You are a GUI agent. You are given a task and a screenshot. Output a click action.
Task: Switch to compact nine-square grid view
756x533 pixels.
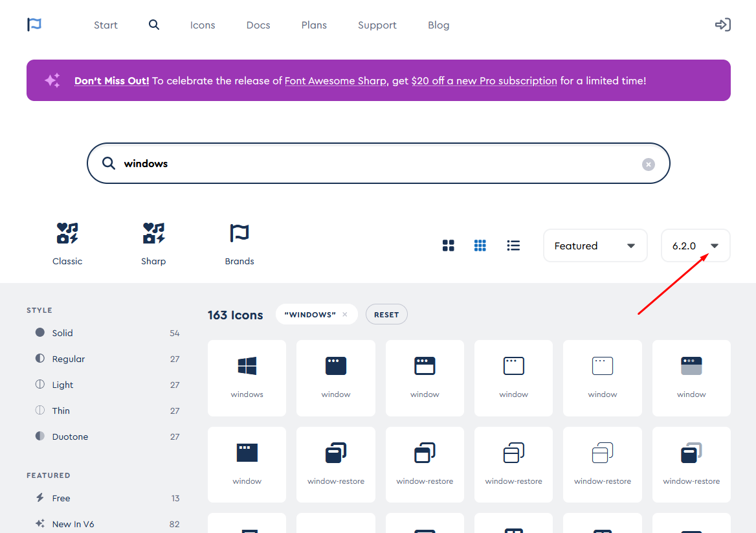[x=480, y=245]
